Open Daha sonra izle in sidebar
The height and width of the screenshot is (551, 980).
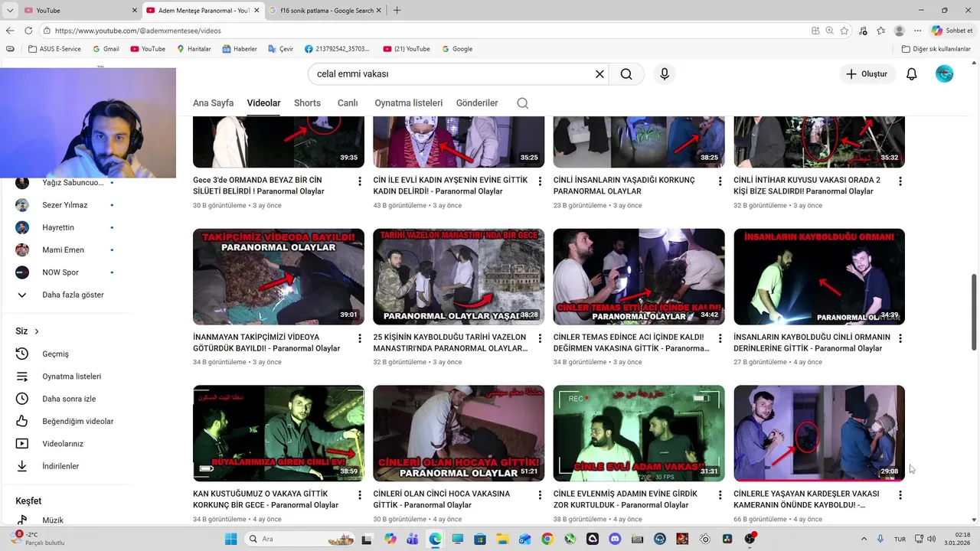[x=69, y=399]
